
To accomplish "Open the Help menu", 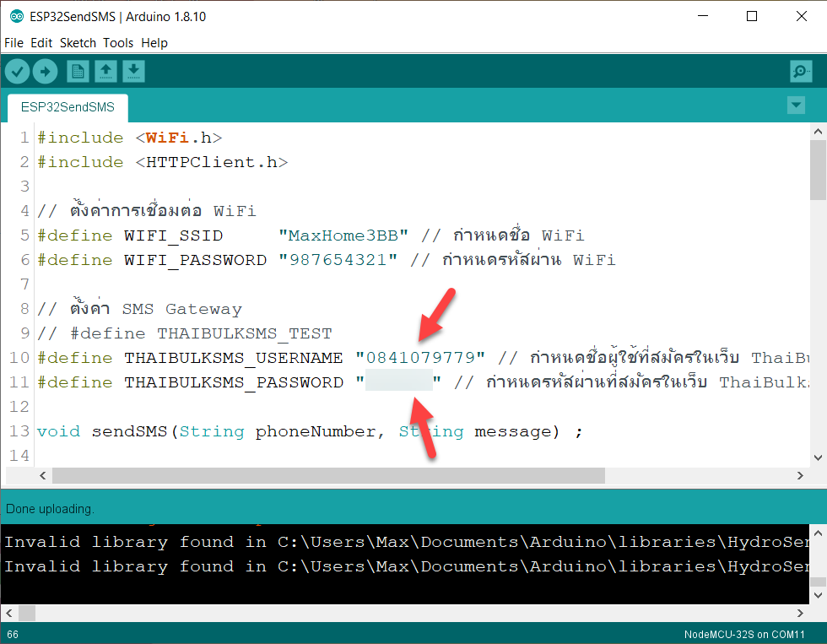I will pos(154,43).
